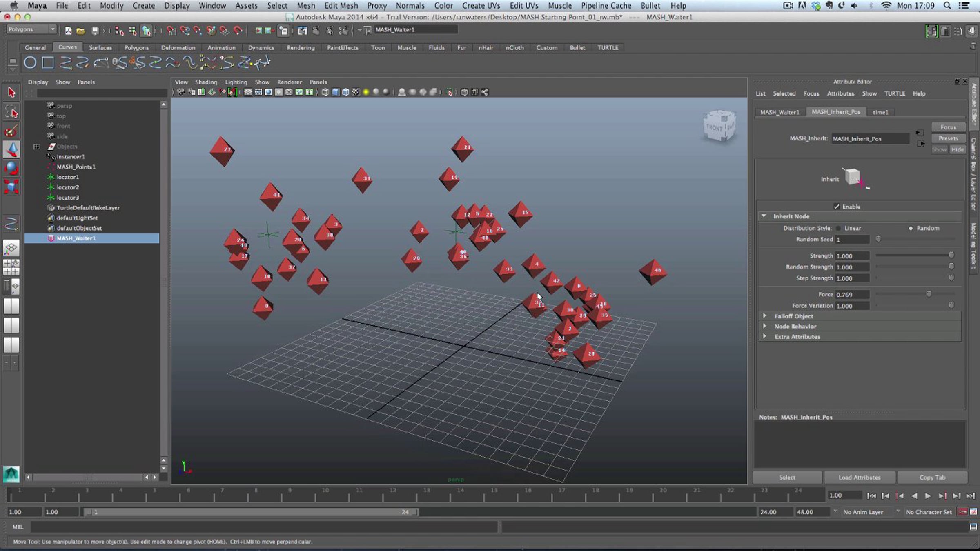Image resolution: width=980 pixels, height=551 pixels.
Task: Click the view cube in viewport
Action: [x=719, y=127]
